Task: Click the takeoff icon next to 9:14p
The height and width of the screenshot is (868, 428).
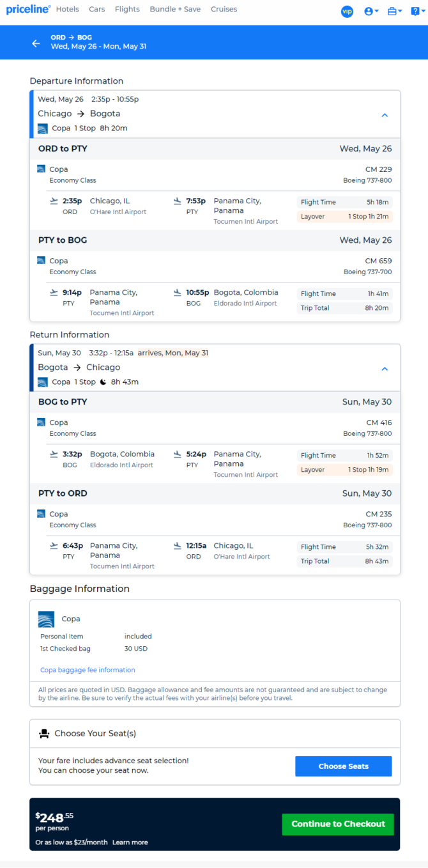Action: point(54,293)
